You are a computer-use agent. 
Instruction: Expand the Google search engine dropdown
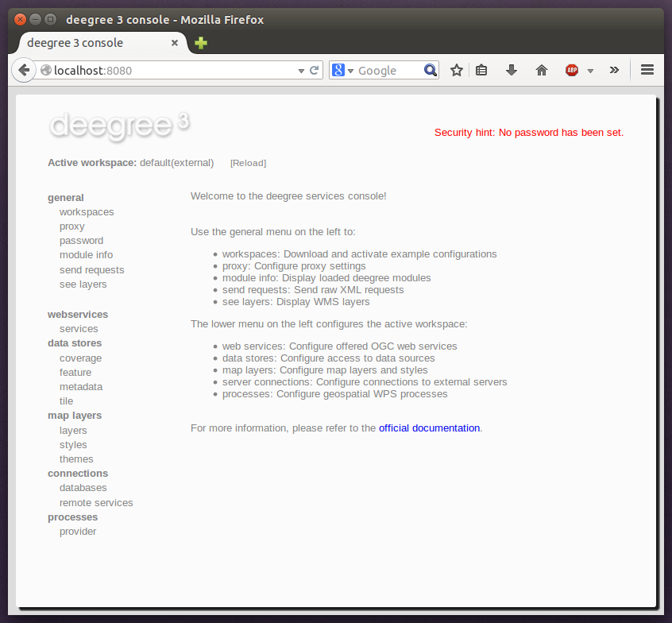[x=351, y=70]
